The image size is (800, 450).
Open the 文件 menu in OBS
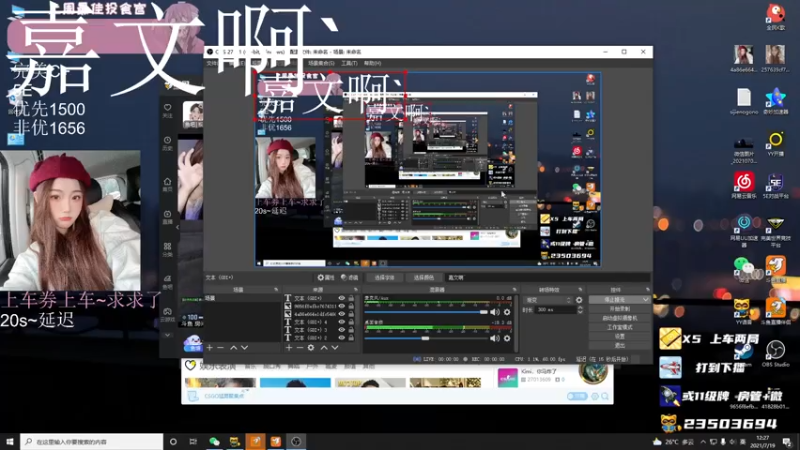[212, 63]
